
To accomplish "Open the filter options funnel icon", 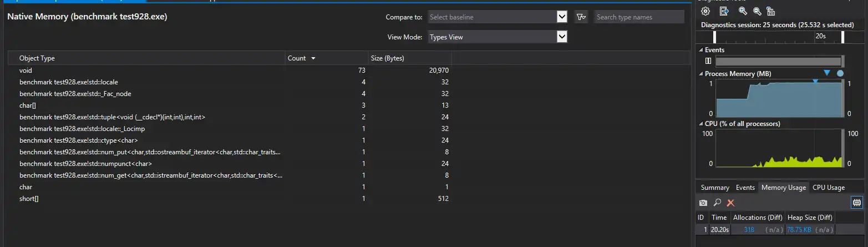I will coord(581,17).
